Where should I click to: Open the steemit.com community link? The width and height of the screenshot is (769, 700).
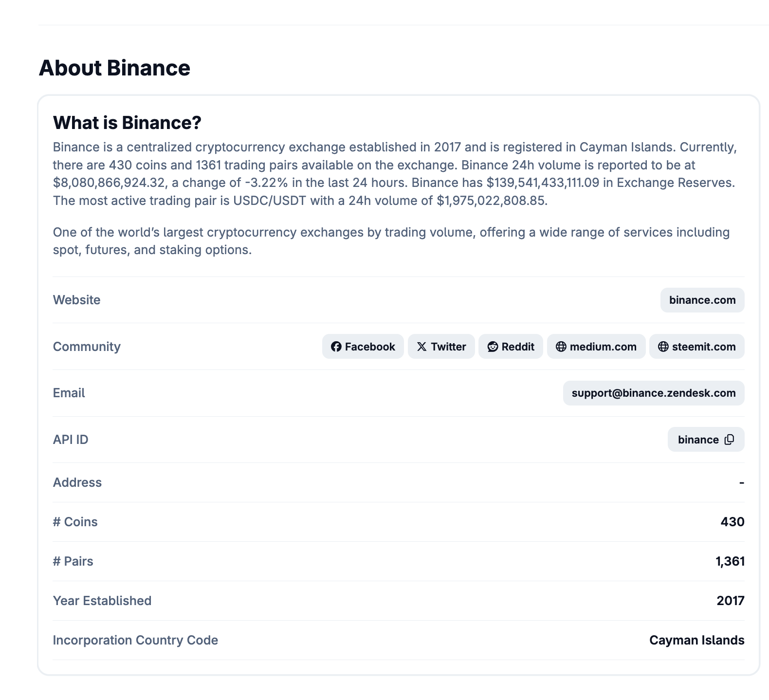pyautogui.click(x=697, y=347)
